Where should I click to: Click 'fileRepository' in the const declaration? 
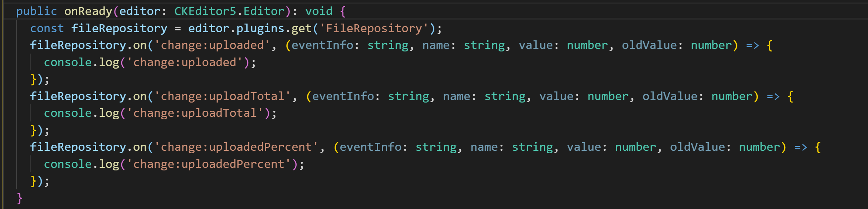click(x=119, y=29)
